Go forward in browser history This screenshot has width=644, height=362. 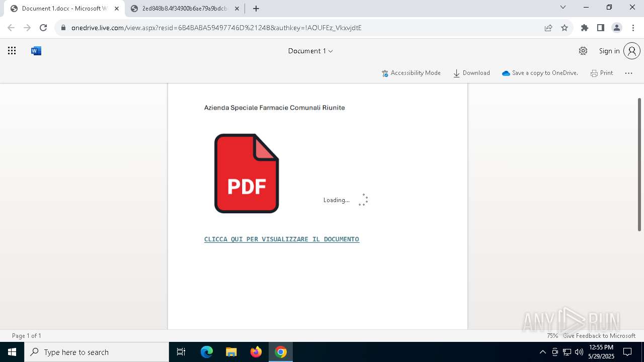coord(27,28)
